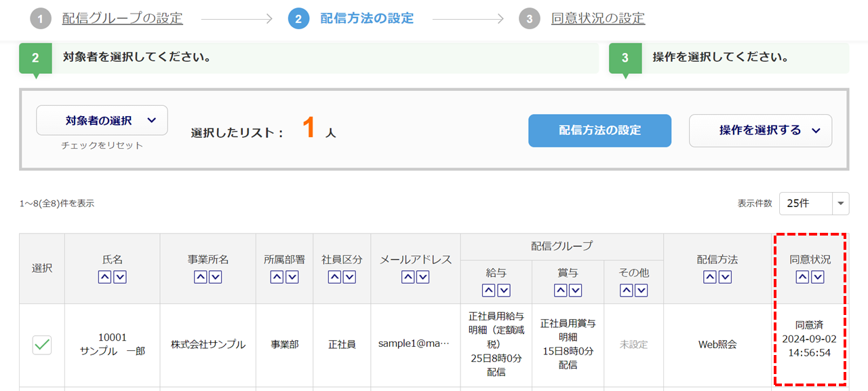Sort 給与 group ascending arrow
This screenshot has height=391, width=868.
489,291
